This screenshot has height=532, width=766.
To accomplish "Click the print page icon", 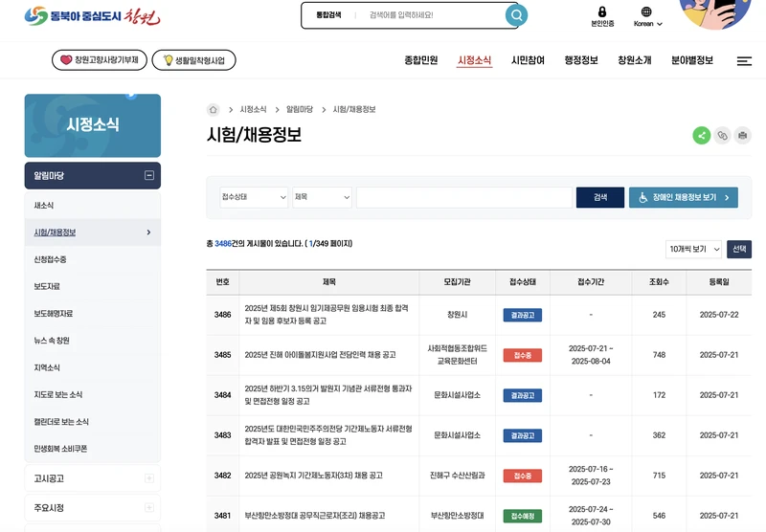I will (x=743, y=135).
